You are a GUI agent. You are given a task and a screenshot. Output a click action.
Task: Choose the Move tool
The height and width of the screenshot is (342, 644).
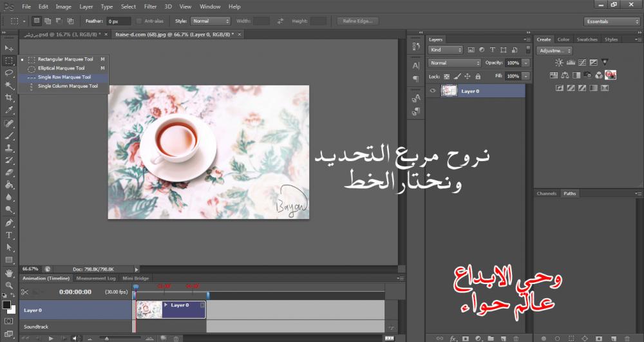coord(9,48)
